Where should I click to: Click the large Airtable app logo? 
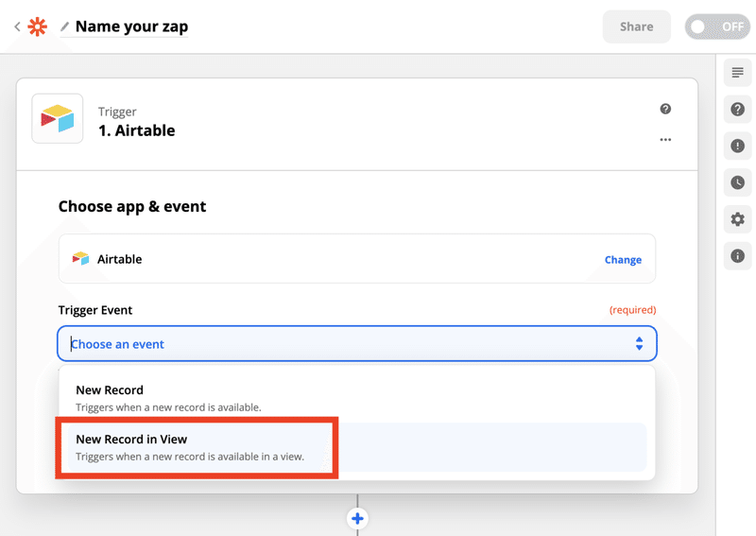click(x=58, y=119)
